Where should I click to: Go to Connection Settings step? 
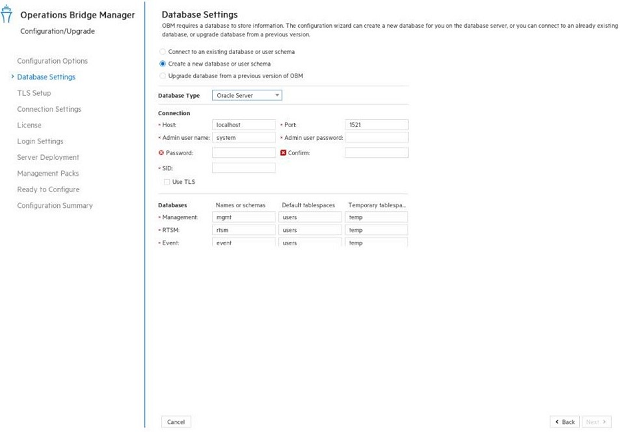tap(49, 109)
